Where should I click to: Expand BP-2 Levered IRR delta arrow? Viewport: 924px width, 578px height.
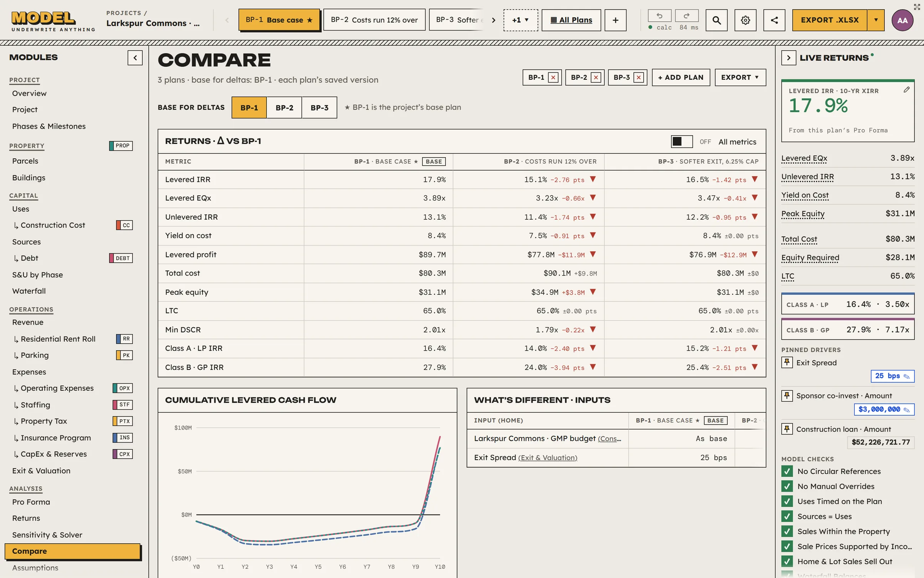click(x=593, y=180)
